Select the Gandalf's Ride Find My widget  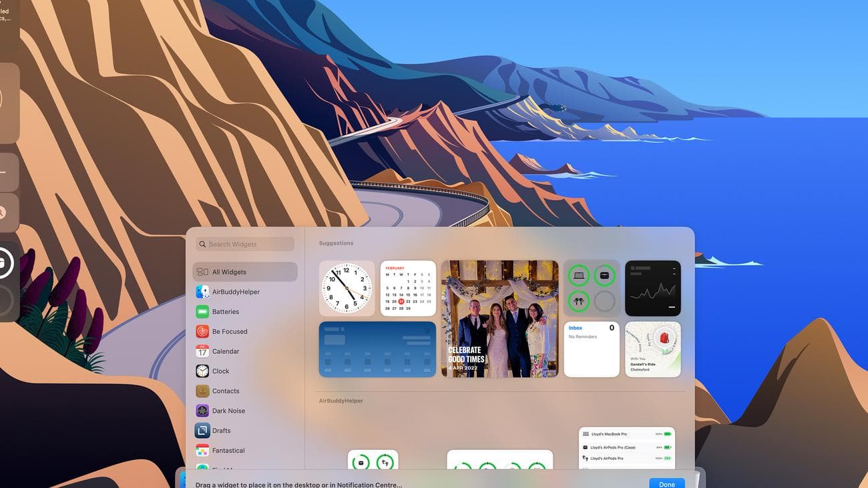coord(652,348)
